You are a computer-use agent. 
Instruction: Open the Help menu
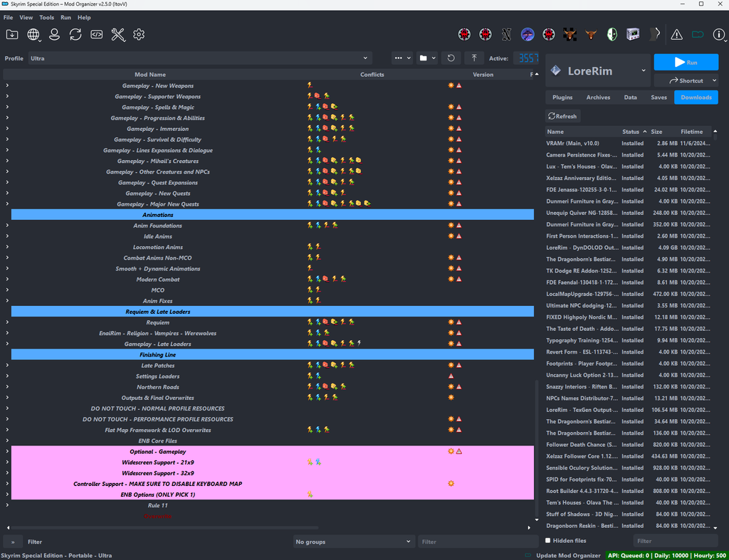point(84,17)
